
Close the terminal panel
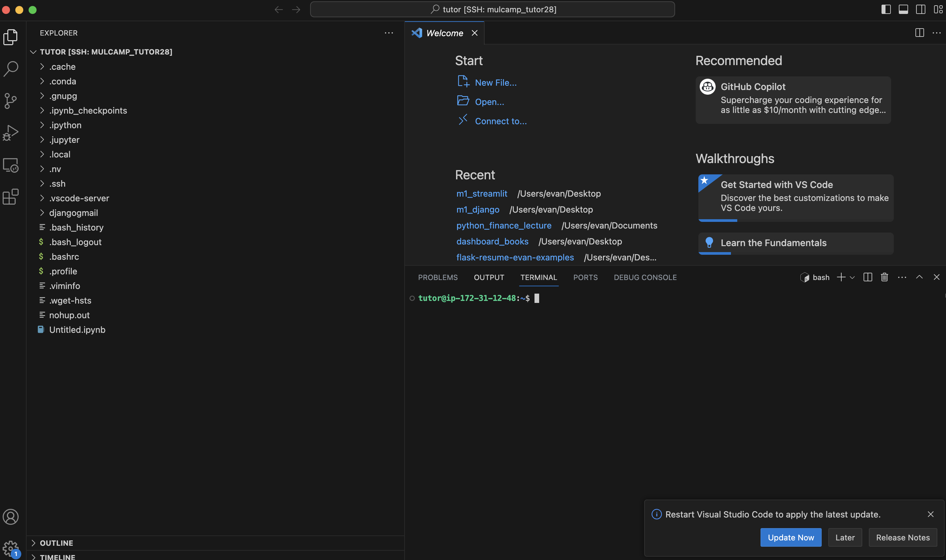click(x=937, y=277)
